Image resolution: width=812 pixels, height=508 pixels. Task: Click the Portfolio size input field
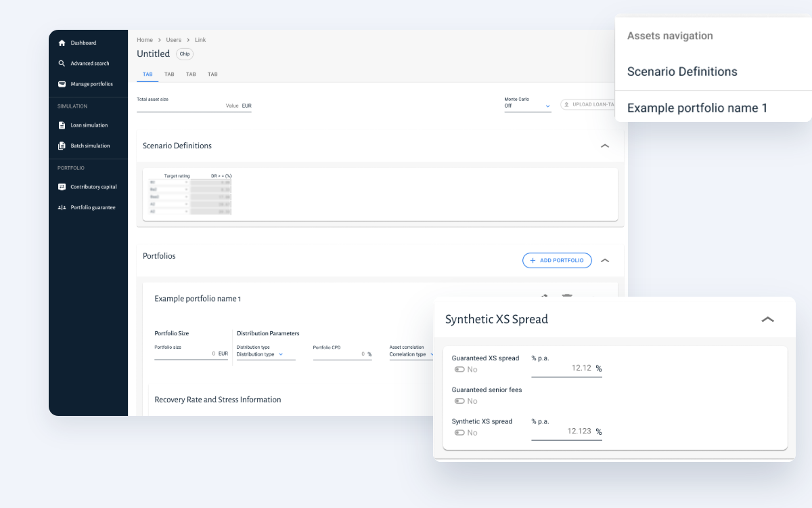[191, 354]
